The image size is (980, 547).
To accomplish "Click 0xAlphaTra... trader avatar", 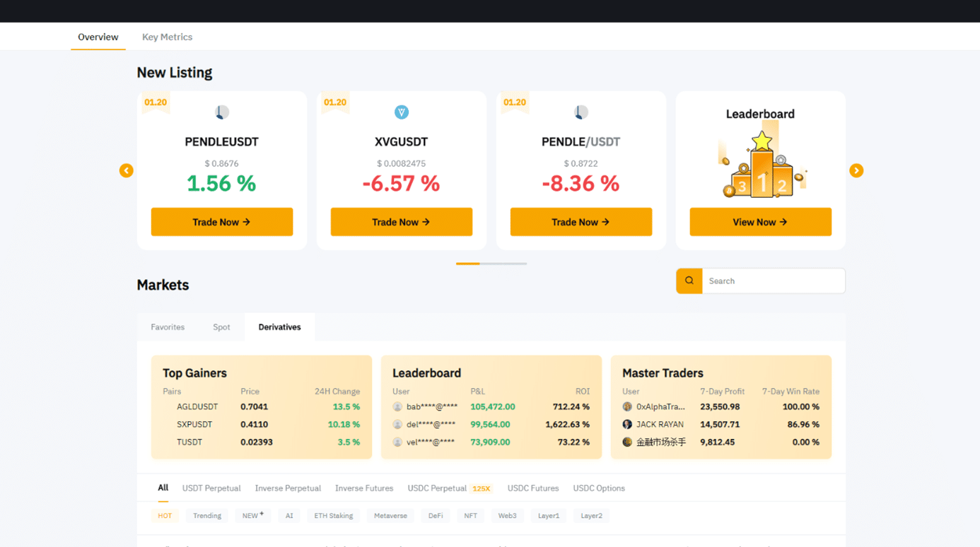I will (x=627, y=407).
